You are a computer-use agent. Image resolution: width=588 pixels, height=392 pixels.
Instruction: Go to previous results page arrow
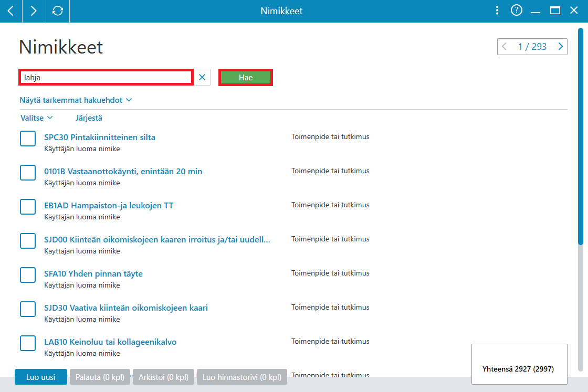tap(505, 47)
